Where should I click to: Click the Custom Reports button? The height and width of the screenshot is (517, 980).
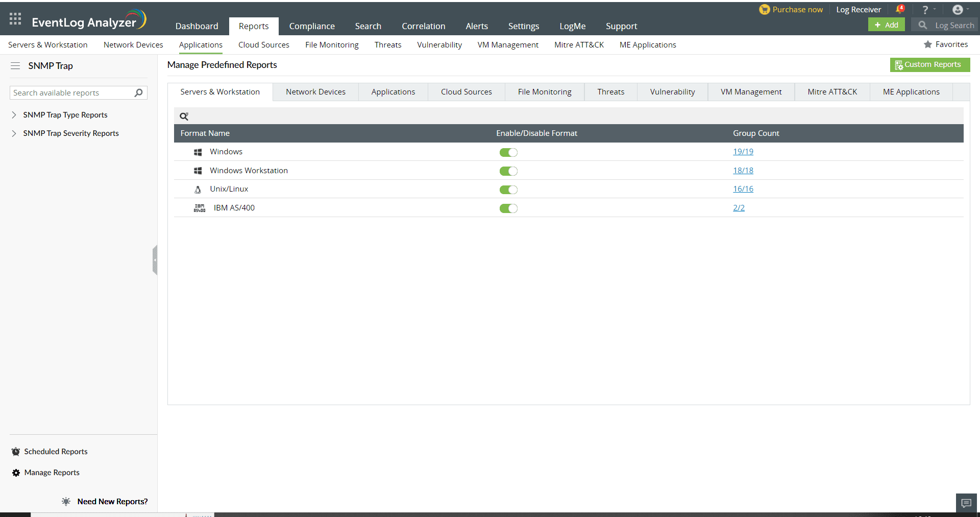pos(929,65)
